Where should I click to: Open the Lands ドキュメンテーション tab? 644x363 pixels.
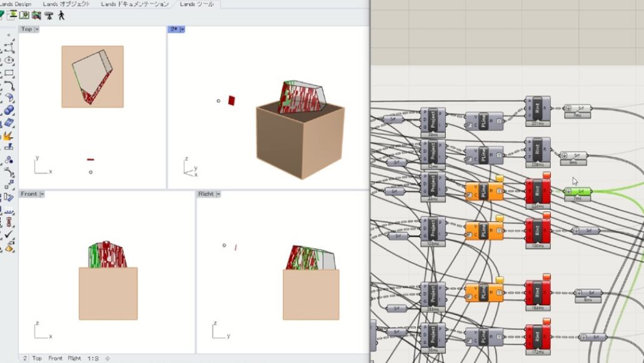[x=135, y=4]
